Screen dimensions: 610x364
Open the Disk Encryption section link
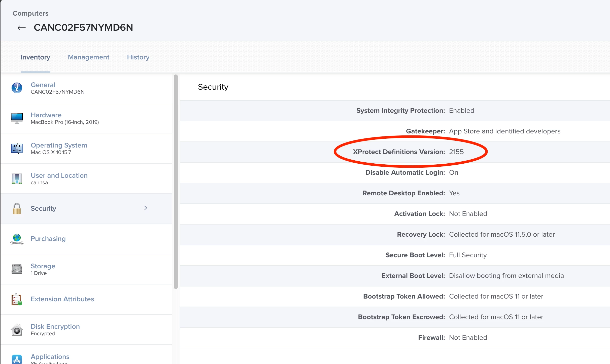[x=55, y=326]
